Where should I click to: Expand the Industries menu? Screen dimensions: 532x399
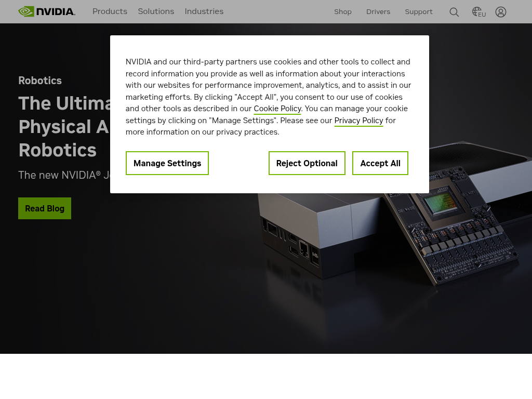(204, 11)
